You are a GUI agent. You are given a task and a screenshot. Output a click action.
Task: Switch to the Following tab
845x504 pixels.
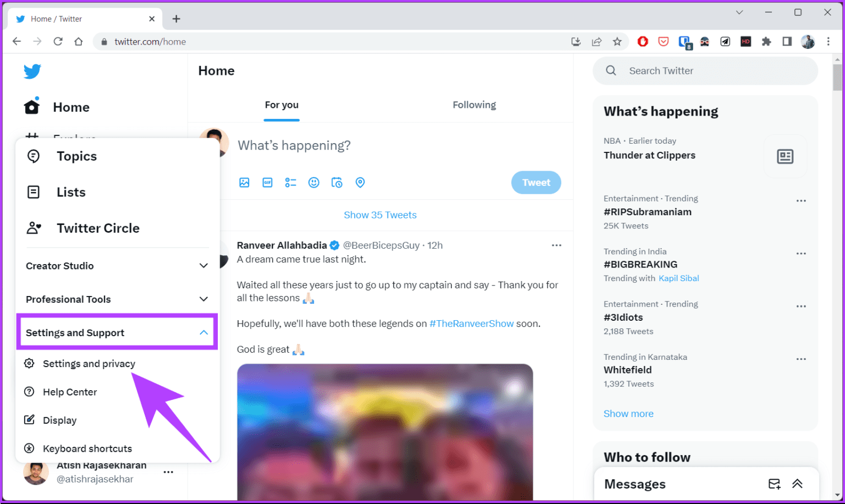click(x=474, y=105)
